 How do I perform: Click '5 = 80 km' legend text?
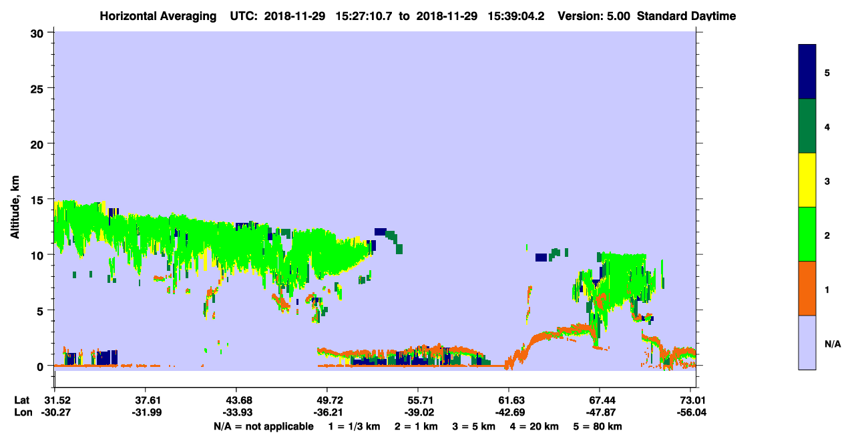[598, 426]
